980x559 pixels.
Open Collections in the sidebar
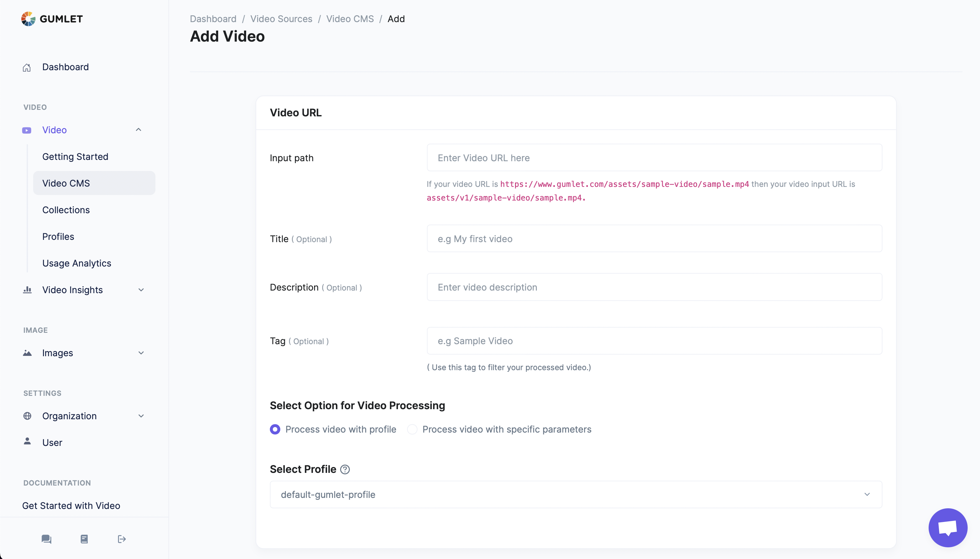click(x=66, y=210)
